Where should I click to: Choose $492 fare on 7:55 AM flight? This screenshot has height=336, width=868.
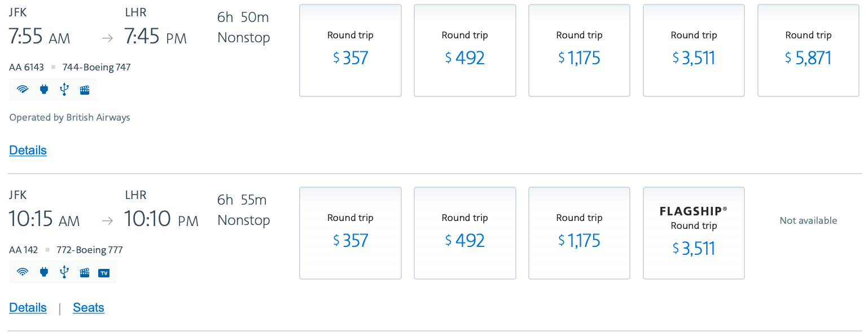coord(464,51)
